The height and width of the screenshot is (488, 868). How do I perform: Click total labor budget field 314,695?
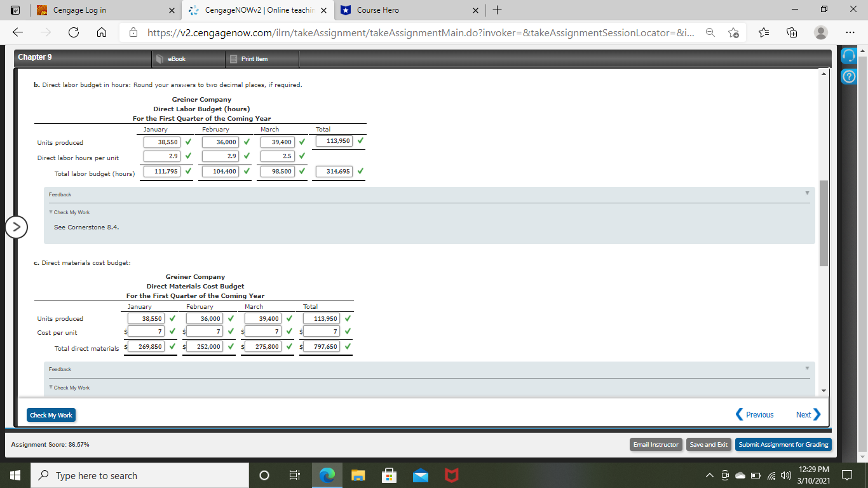click(334, 172)
